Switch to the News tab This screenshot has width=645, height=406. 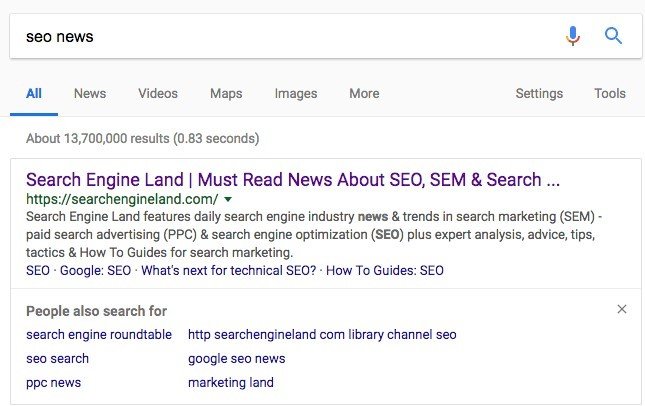click(x=90, y=93)
